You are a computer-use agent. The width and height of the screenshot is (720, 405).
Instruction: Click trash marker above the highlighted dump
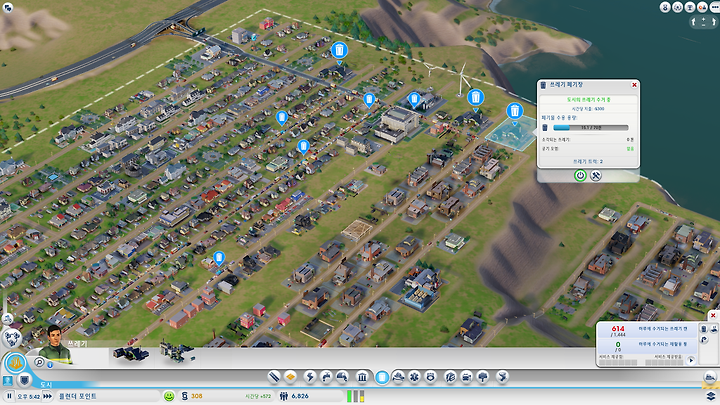click(515, 112)
